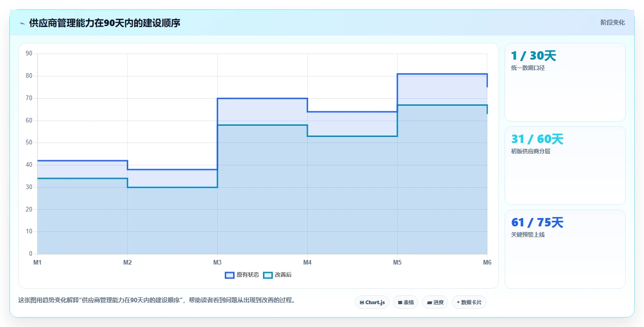
Task: Click the M6 x-axis label
Action: [487, 263]
